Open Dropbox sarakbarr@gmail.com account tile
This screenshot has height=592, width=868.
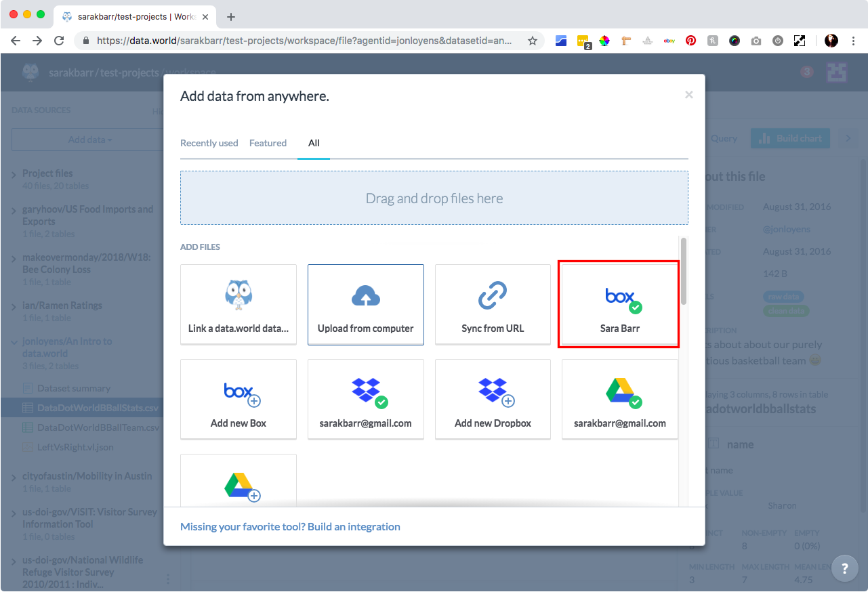(366, 399)
